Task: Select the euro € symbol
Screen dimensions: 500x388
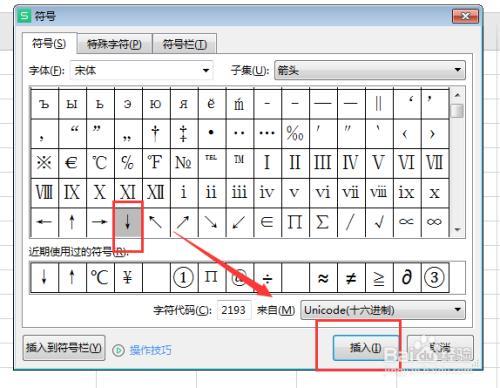Action: pos(72,163)
